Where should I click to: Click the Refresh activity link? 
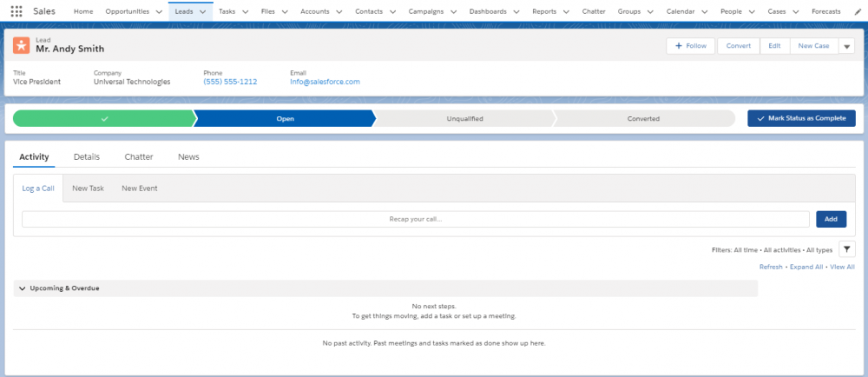[771, 267]
